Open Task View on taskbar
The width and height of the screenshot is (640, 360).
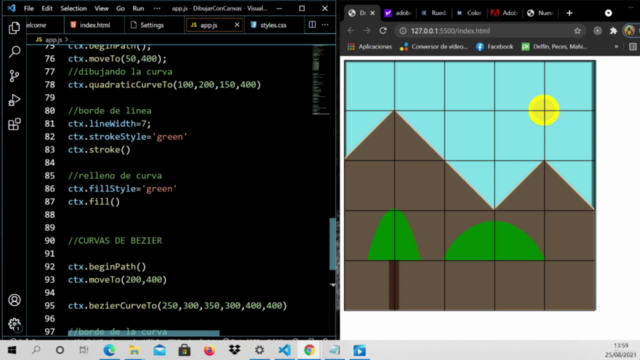(x=84, y=350)
